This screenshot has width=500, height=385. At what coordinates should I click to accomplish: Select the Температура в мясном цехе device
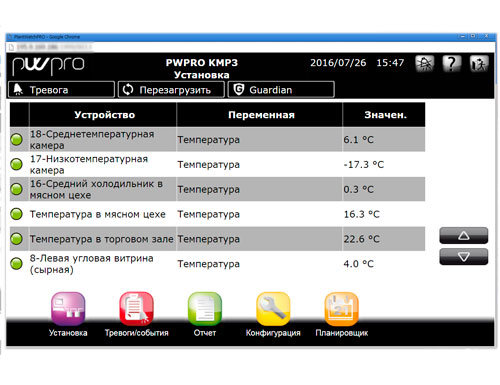point(98,214)
